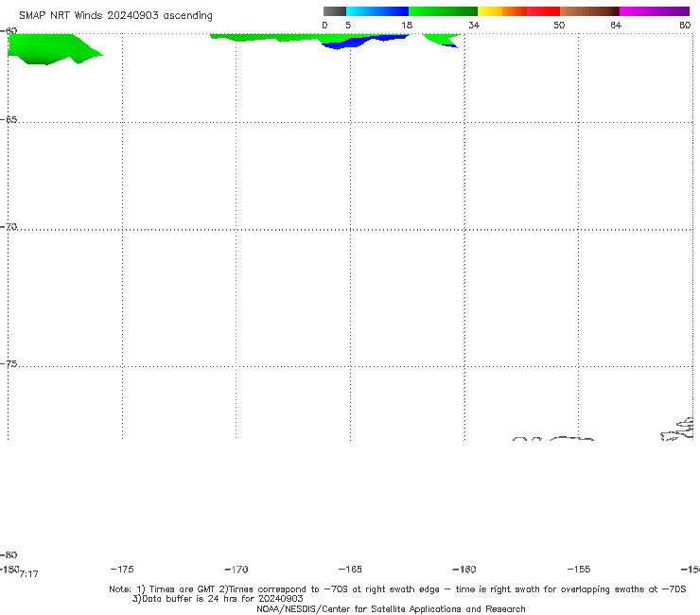Click the longitude label -155
Screen dimensions: 700x615
[579, 570]
